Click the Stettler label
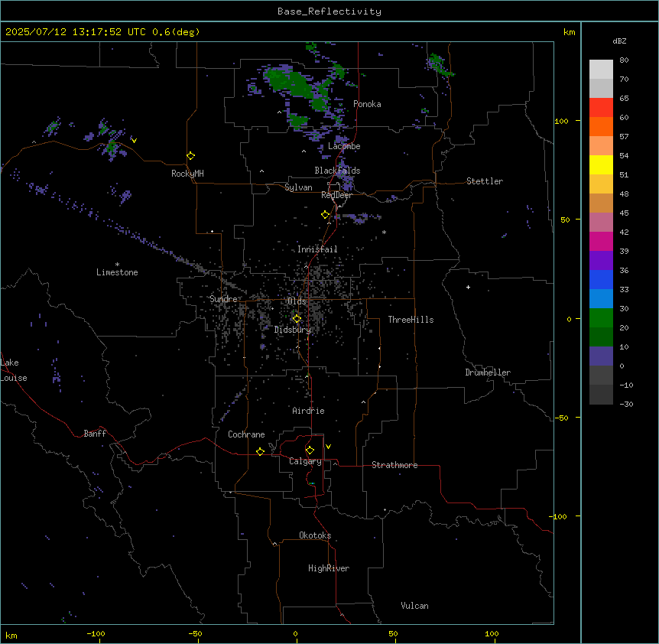The image size is (659, 644). pos(485,181)
